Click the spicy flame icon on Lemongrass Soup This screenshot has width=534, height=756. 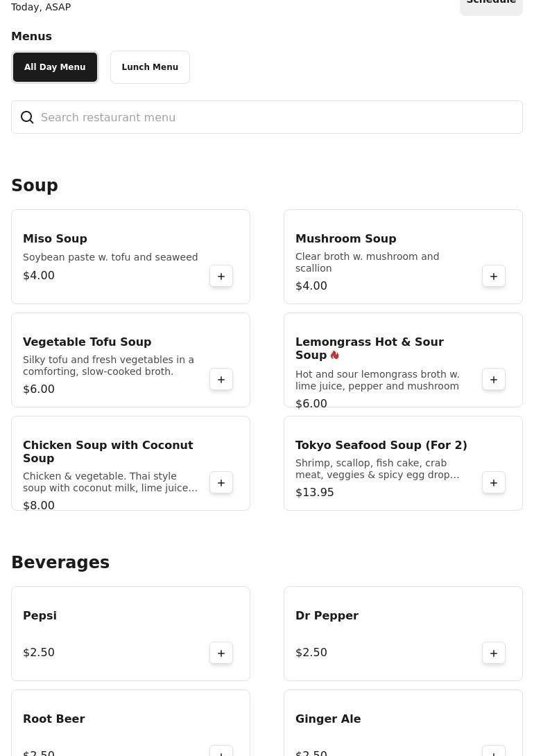[x=335, y=355]
